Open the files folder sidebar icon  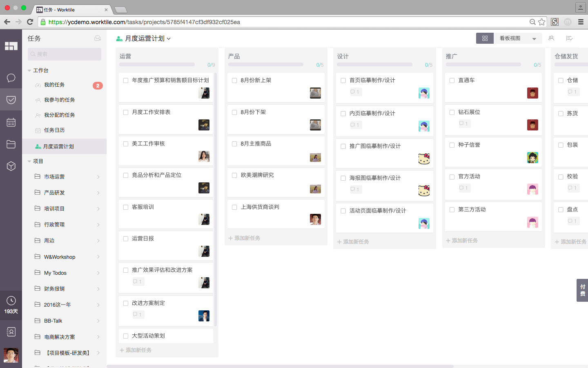coord(11,144)
